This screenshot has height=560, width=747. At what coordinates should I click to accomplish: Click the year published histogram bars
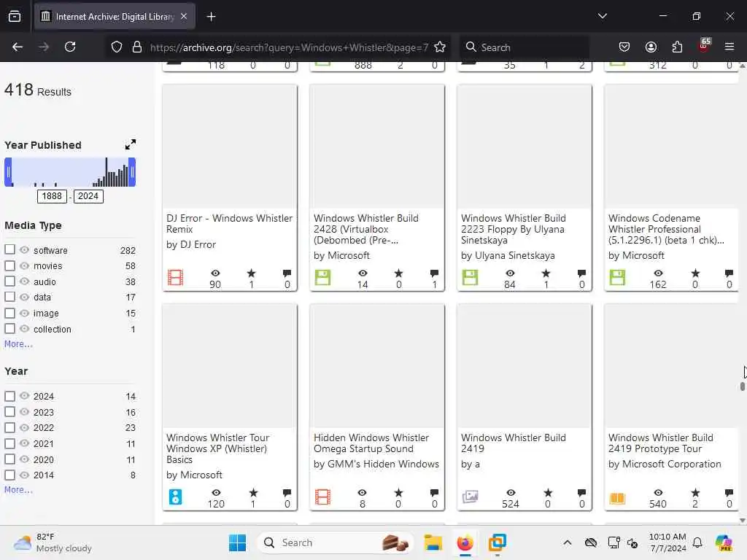[x=70, y=172]
